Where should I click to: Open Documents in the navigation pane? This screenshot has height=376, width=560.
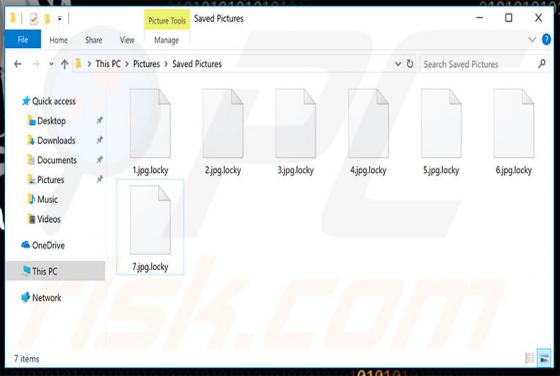(x=52, y=160)
